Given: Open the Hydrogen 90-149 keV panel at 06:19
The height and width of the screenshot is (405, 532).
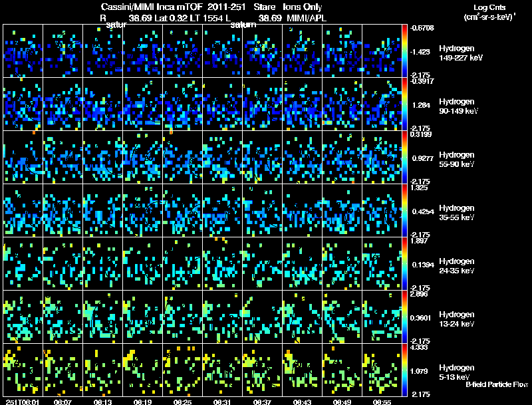Looking at the screenshot, I should [142, 104].
